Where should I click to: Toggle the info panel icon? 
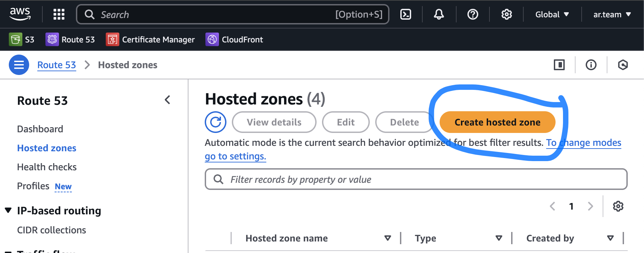click(x=591, y=65)
